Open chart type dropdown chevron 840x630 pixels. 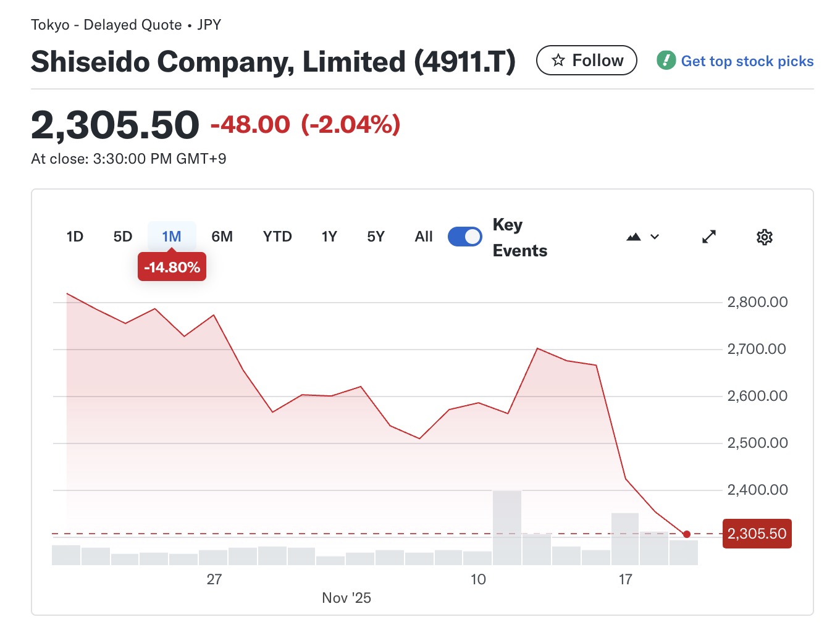655,237
